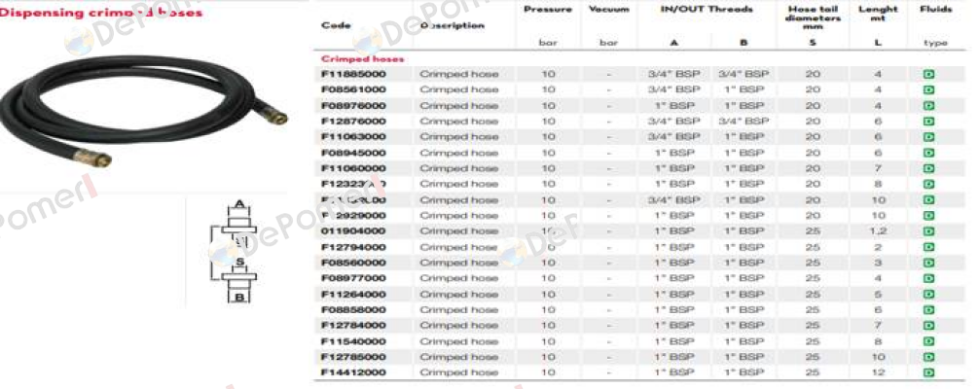
Task: Click the Dispensing crimped hoses title
Action: 101,13
